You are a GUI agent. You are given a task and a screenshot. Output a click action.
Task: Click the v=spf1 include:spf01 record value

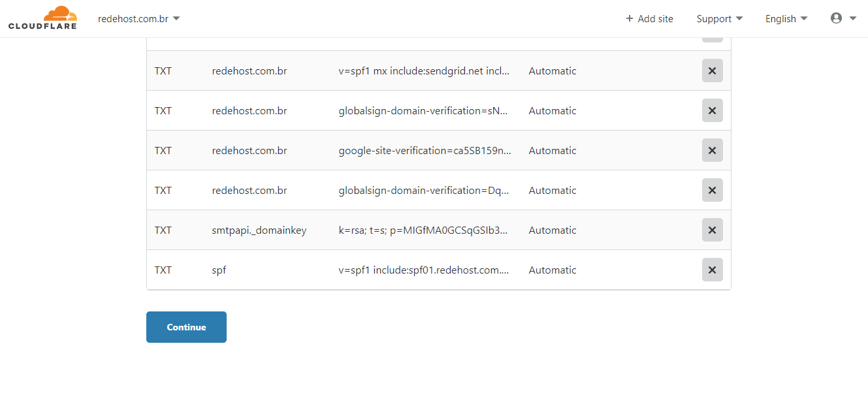point(425,270)
